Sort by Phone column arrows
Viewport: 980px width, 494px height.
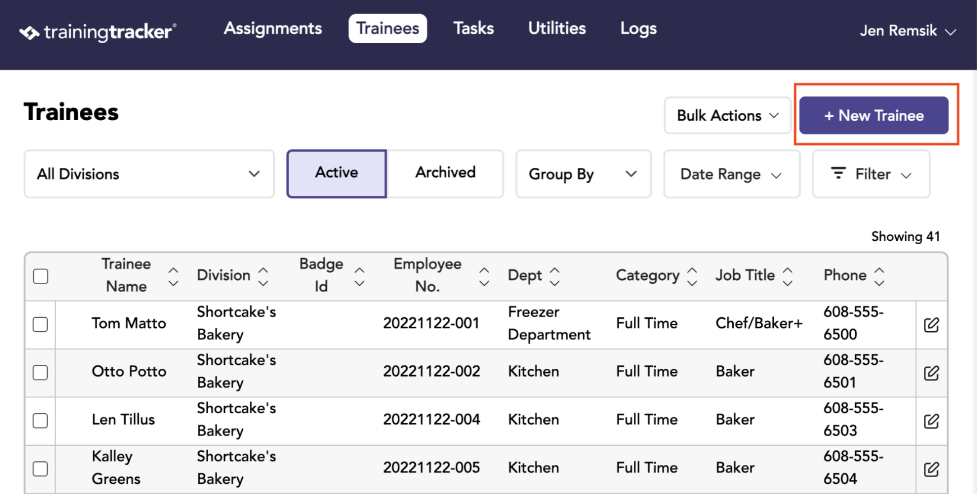coord(879,277)
